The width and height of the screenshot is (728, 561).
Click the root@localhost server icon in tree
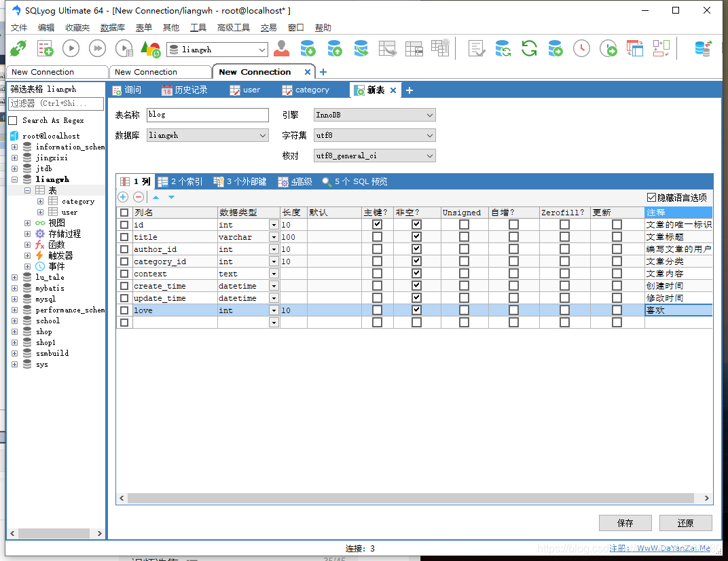tap(15, 136)
